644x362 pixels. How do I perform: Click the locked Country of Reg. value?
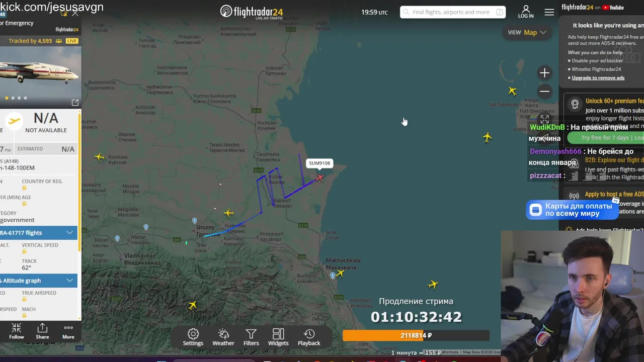coord(24,188)
